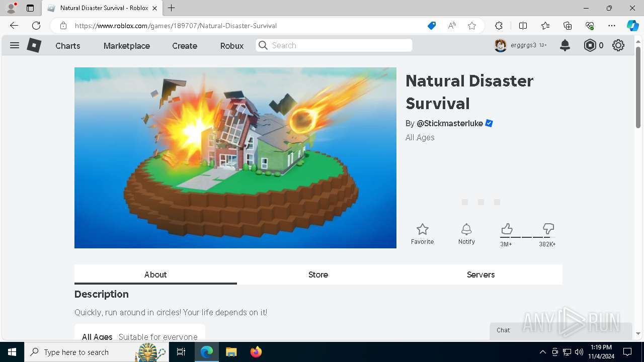This screenshot has width=644, height=362.
Task: Click the browser address bar URL
Action: tap(176, 26)
